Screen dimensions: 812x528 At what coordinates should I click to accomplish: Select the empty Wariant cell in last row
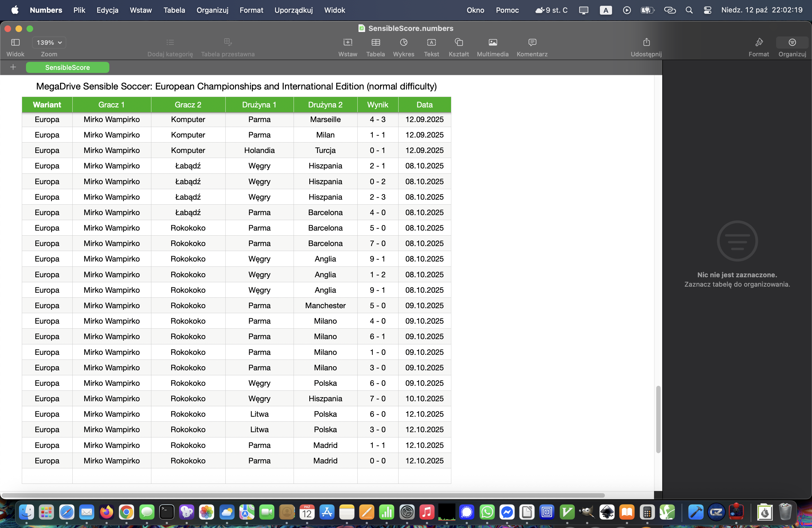(x=47, y=476)
